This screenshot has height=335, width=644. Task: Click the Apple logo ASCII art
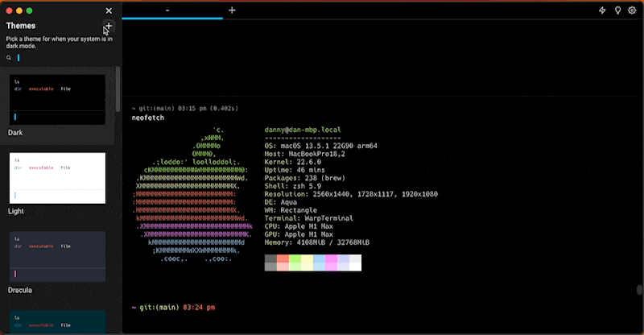pos(192,194)
